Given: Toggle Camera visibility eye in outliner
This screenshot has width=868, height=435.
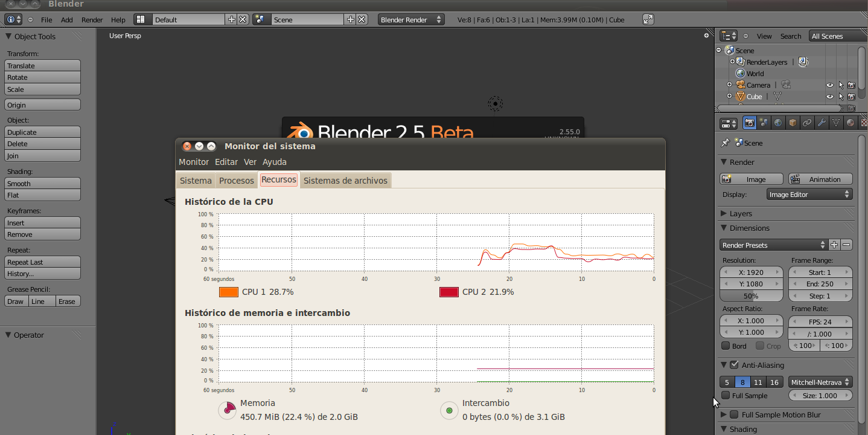Looking at the screenshot, I should pos(830,85).
